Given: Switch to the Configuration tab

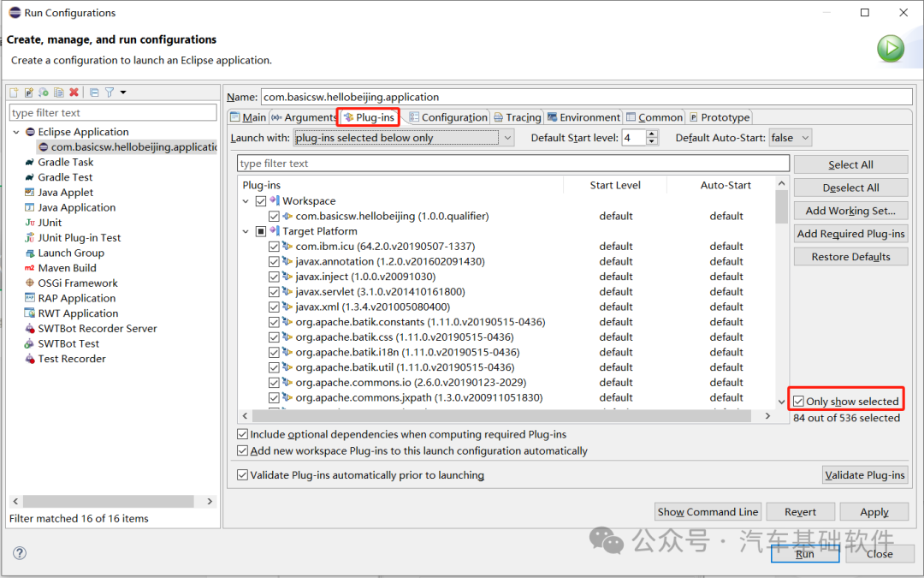Looking at the screenshot, I should 448,117.
